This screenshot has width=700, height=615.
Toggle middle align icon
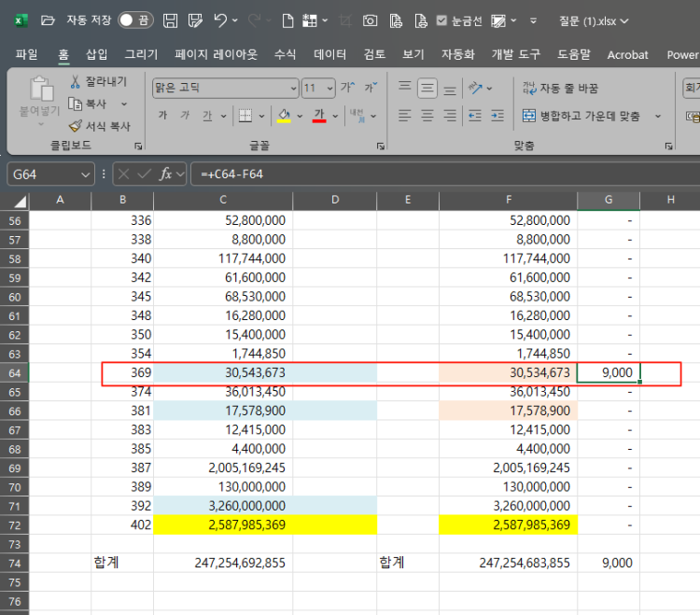(x=427, y=88)
